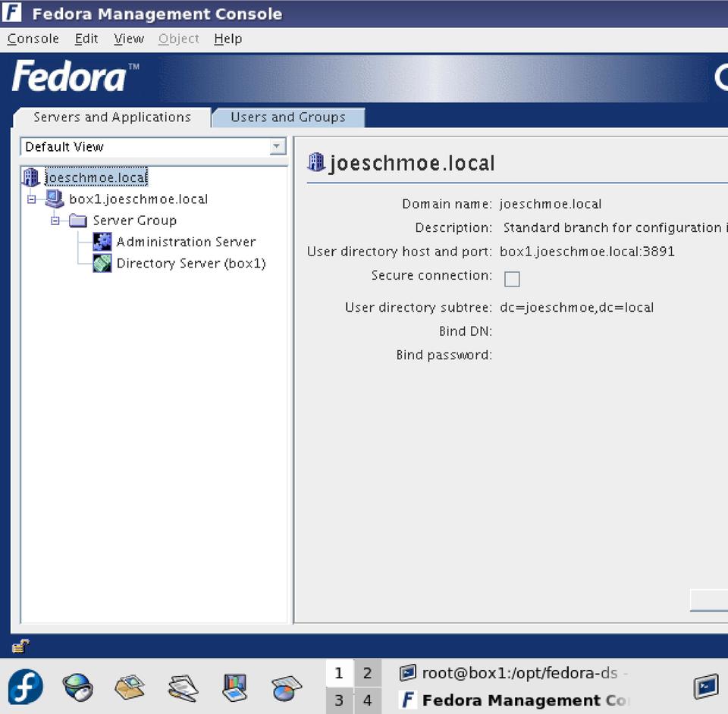Click the joeschmoe.local domain building icon
This screenshot has width=728, height=714.
point(31,177)
